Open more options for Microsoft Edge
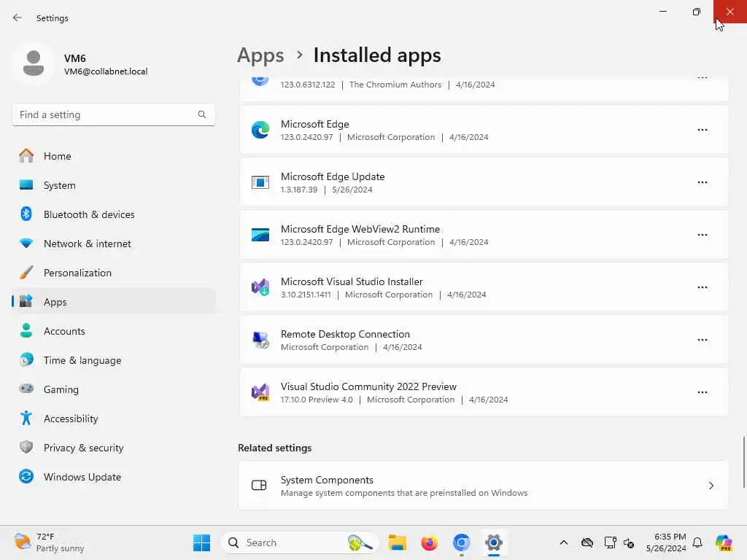 click(x=703, y=130)
